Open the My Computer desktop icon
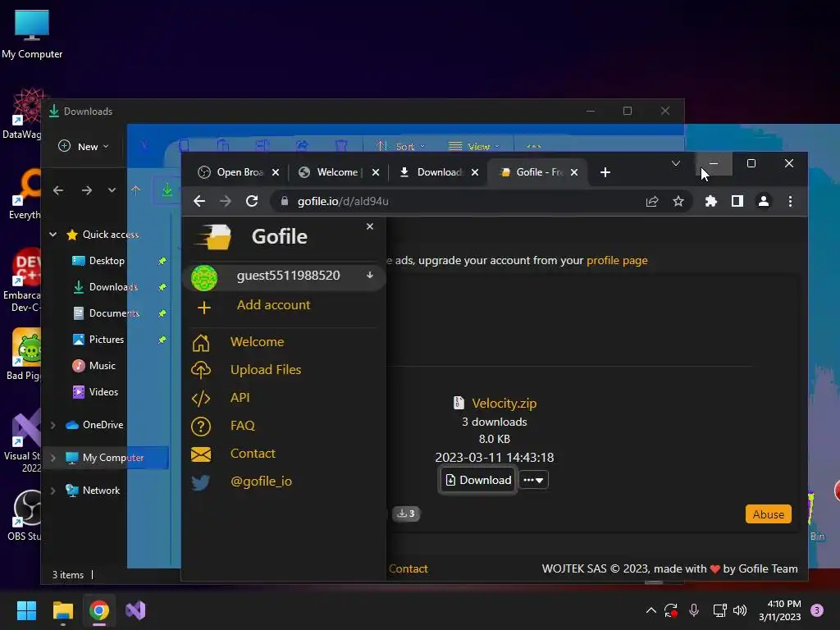Viewport: 840px width, 630px height. pos(32,34)
